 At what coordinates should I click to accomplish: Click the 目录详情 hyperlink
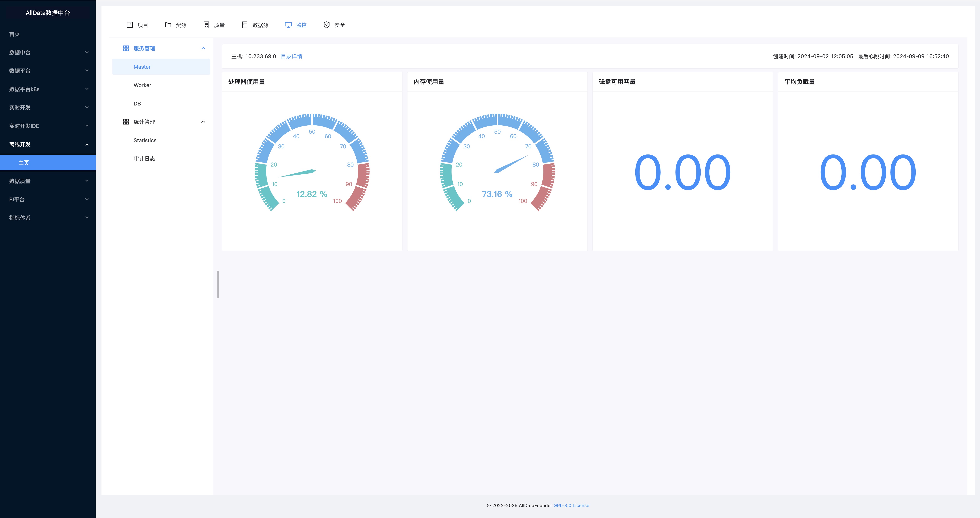point(291,56)
